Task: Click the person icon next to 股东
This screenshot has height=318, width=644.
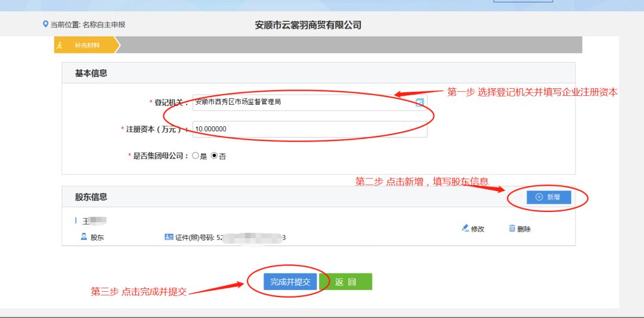Action: point(84,237)
